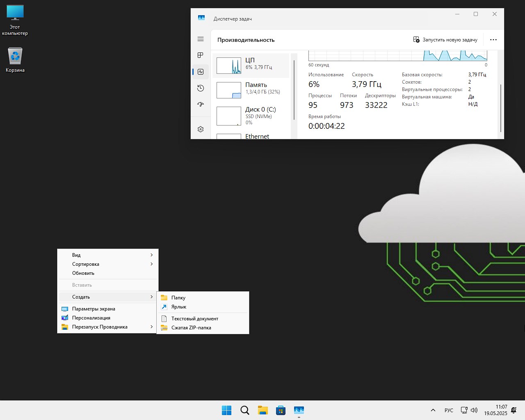Click the performance details vertical scrollbar
The image size is (525, 420).
500,107
